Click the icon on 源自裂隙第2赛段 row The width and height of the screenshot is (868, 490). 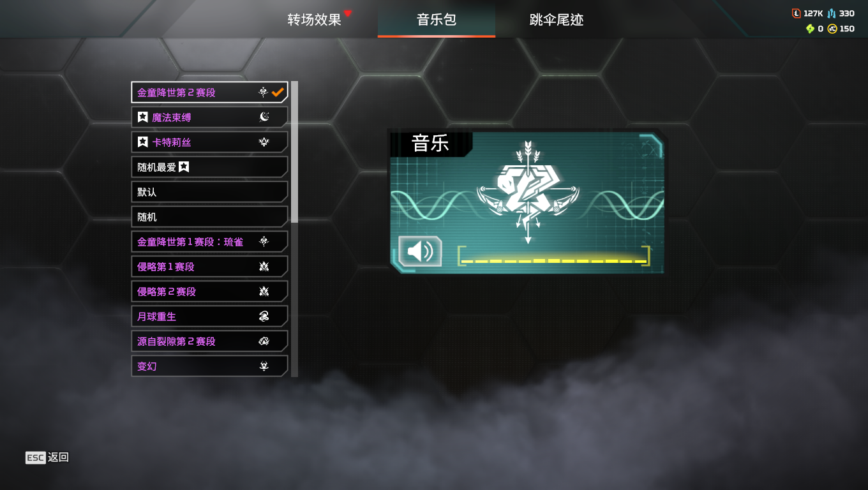click(x=264, y=341)
